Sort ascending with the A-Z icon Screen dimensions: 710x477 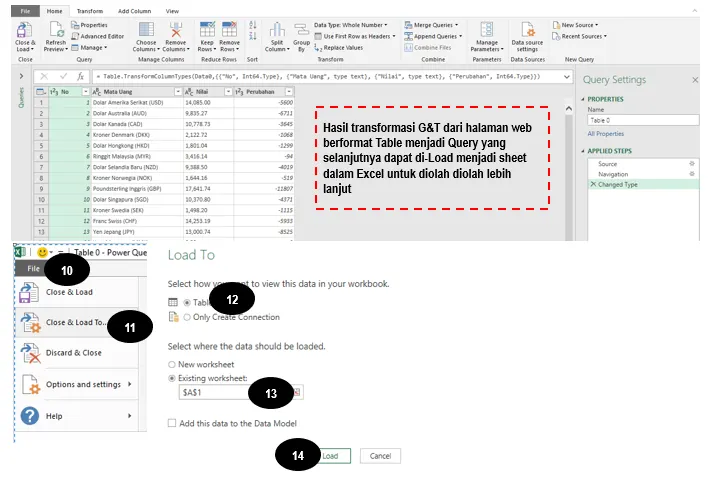coord(253,25)
